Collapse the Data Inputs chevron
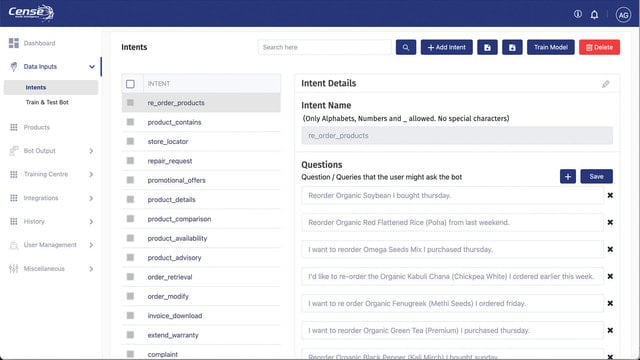The height and width of the screenshot is (360, 640). pyautogui.click(x=92, y=67)
